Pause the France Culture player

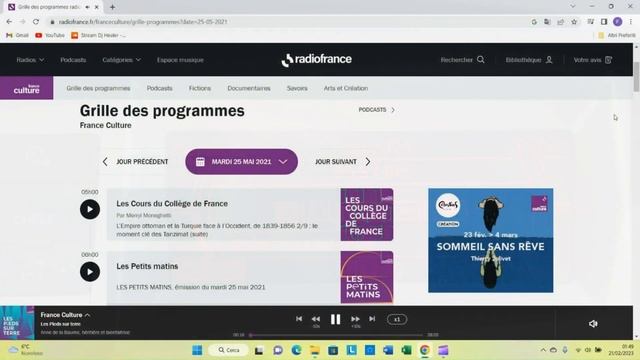click(x=335, y=319)
